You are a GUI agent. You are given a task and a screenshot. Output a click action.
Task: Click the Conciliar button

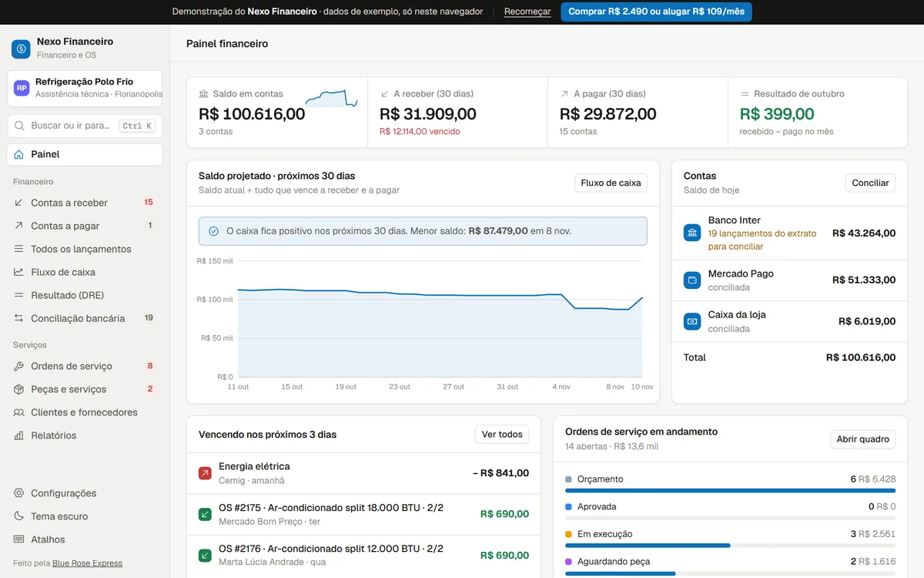[x=870, y=183]
